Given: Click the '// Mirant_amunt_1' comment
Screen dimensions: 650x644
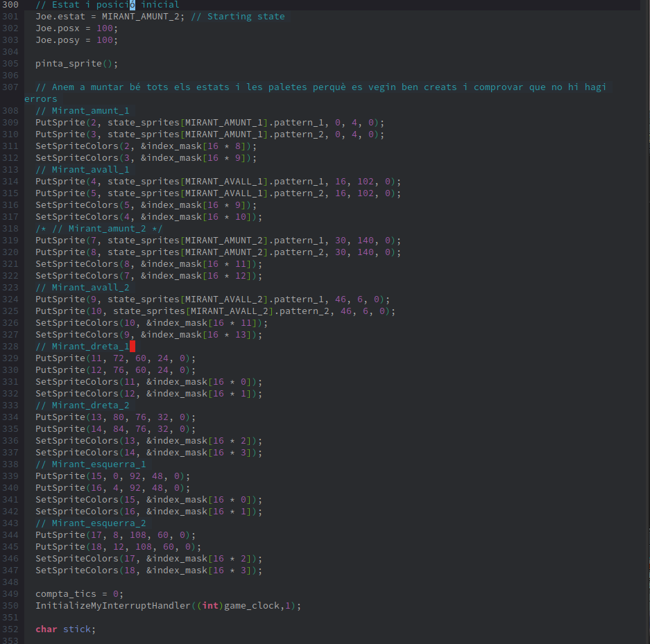Looking at the screenshot, I should (83, 111).
